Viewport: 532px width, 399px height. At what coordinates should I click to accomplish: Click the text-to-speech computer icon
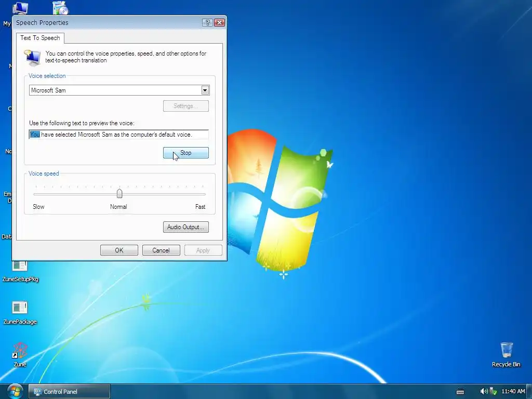pos(33,57)
